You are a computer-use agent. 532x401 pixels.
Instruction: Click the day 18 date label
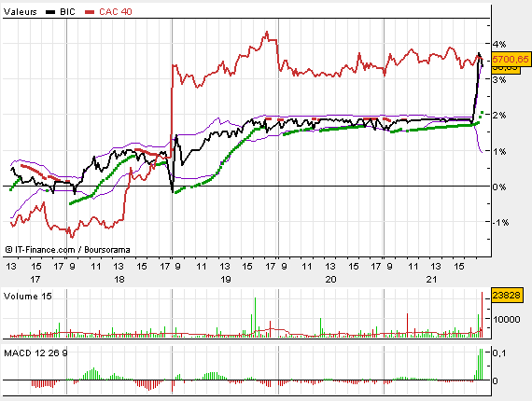point(119,280)
